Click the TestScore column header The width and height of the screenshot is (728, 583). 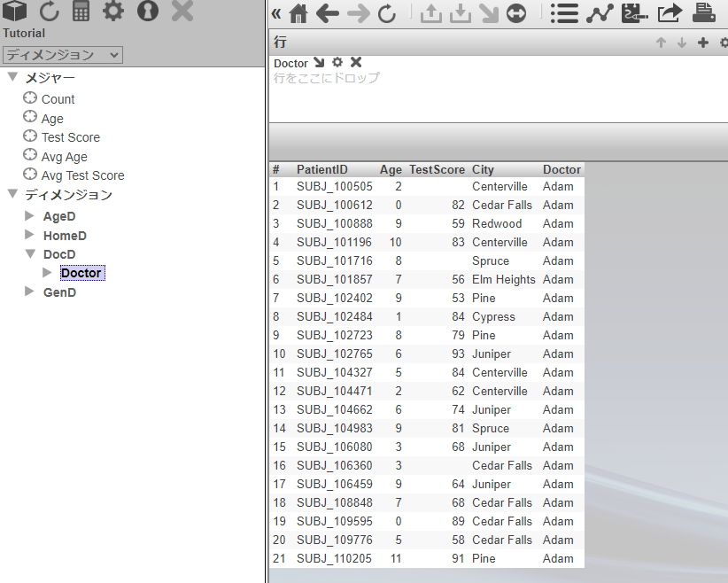pos(437,169)
